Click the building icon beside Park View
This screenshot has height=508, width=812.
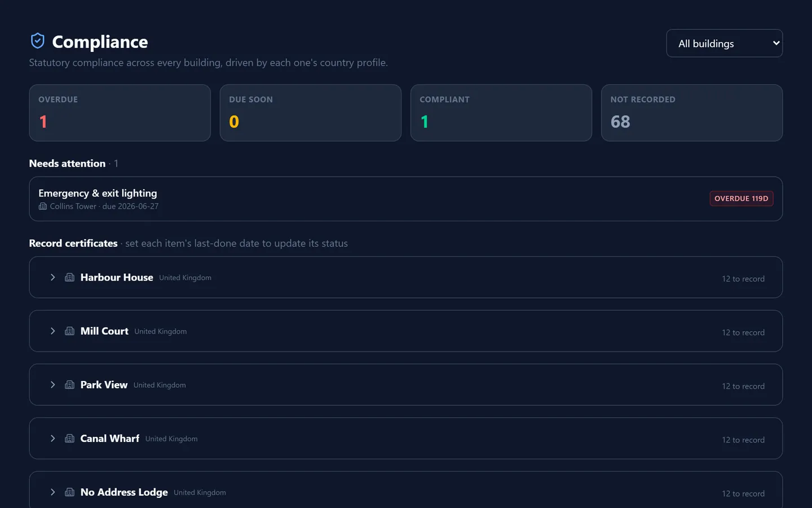click(70, 384)
